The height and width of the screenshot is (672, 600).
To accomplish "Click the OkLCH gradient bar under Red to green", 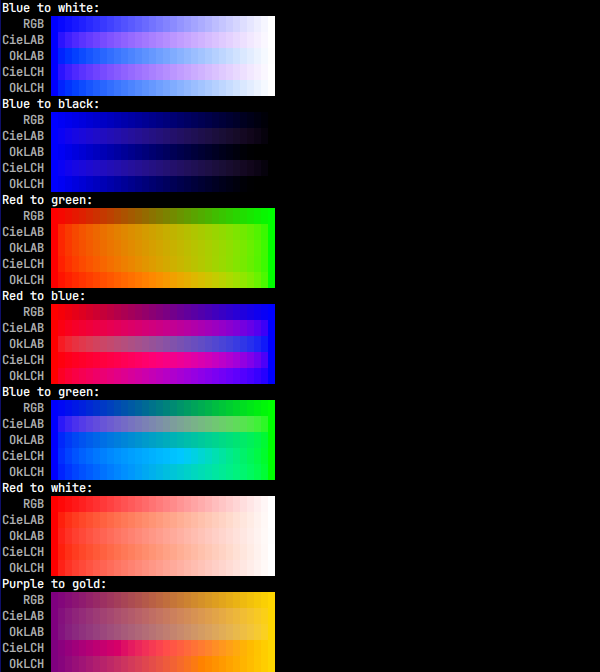I will pyautogui.click(x=163, y=280).
